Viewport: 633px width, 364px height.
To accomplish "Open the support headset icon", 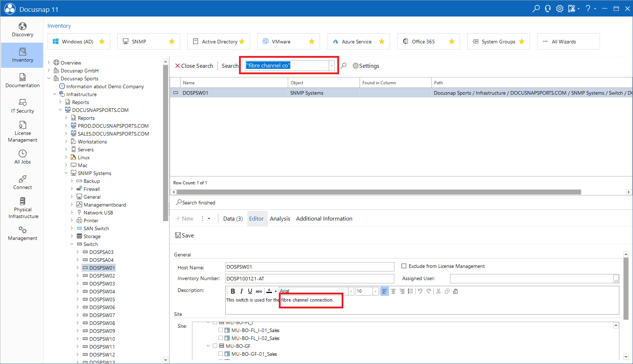I will click(x=548, y=9).
